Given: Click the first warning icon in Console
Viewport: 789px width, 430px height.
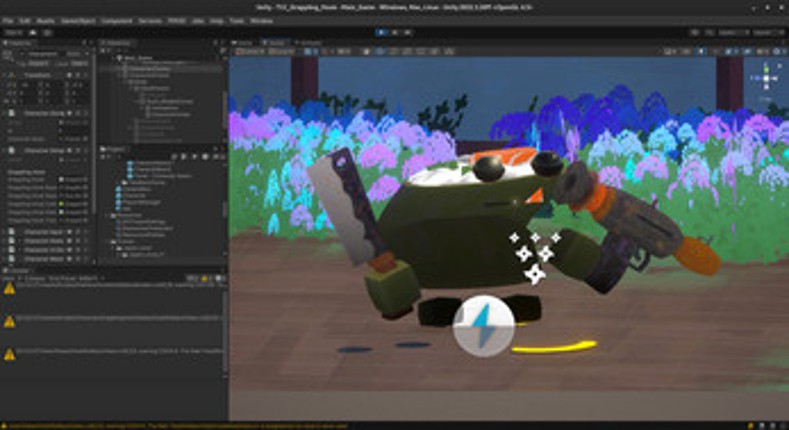Looking at the screenshot, I should (9, 288).
